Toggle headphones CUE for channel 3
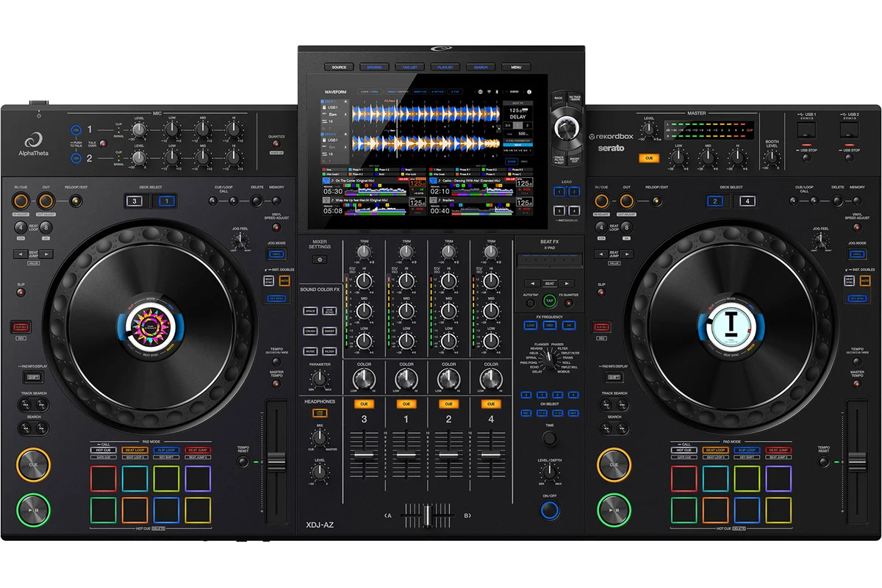The width and height of the screenshot is (882, 588). [364, 404]
